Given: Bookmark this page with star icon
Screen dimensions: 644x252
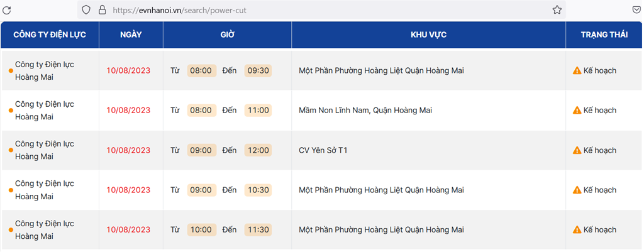Looking at the screenshot, I should (557, 10).
